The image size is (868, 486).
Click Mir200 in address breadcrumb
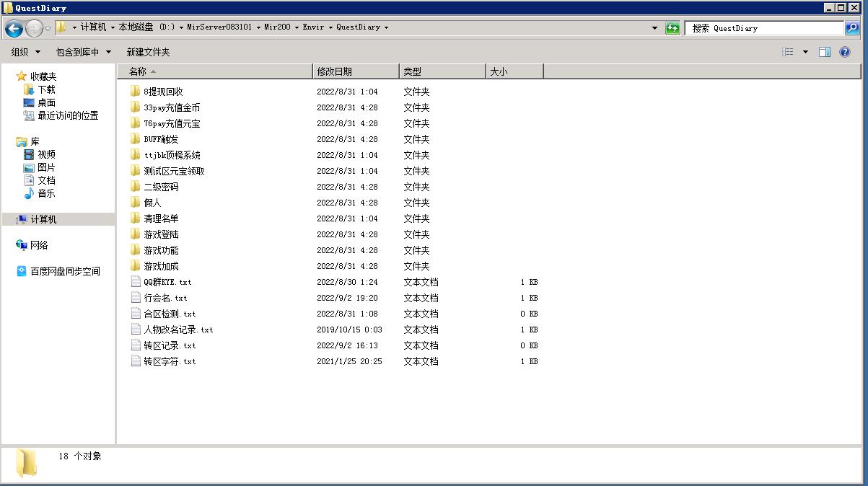tap(277, 27)
